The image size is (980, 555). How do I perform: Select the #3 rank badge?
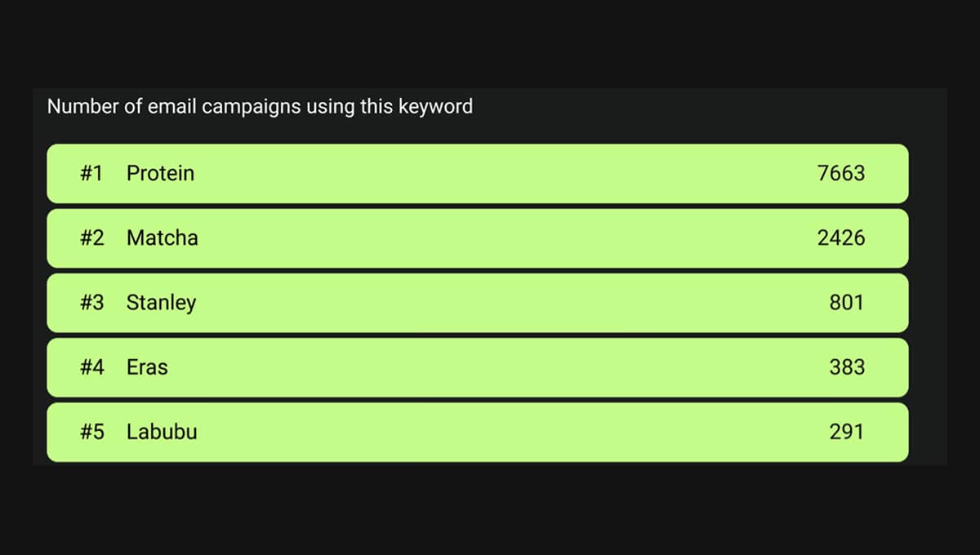[92, 303]
